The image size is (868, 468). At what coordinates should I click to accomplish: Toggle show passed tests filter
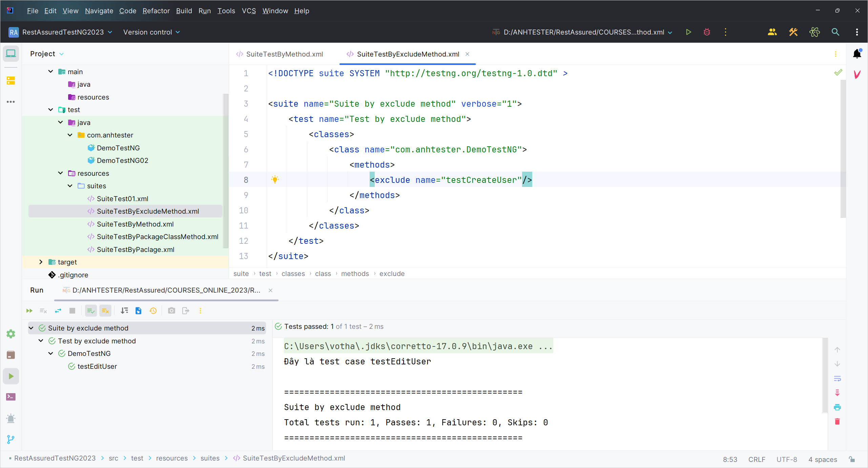coord(91,311)
